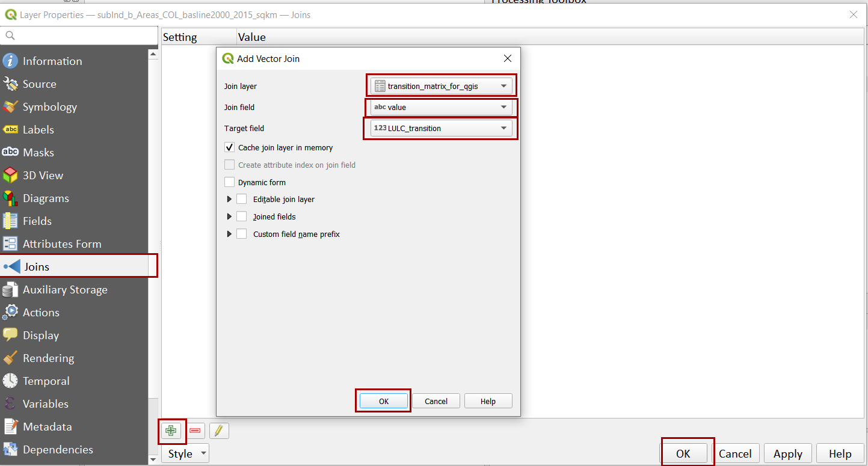Toggle Cache join layer in memory

pos(229,147)
